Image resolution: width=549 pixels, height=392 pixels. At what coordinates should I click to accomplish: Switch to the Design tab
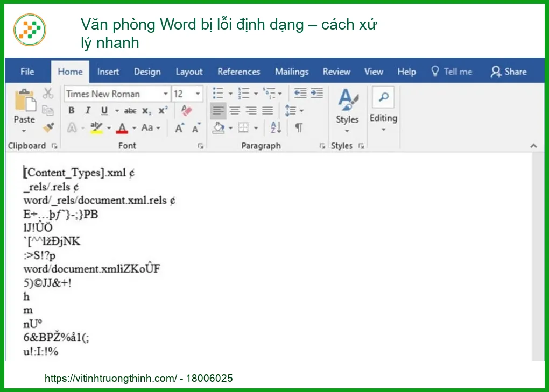click(147, 72)
